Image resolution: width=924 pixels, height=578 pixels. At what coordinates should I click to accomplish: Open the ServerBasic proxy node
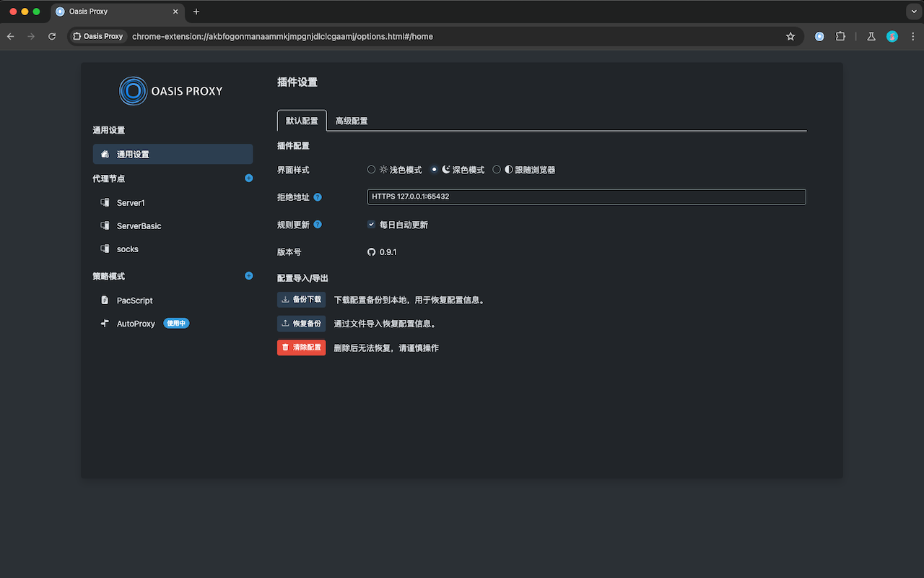[x=138, y=225]
